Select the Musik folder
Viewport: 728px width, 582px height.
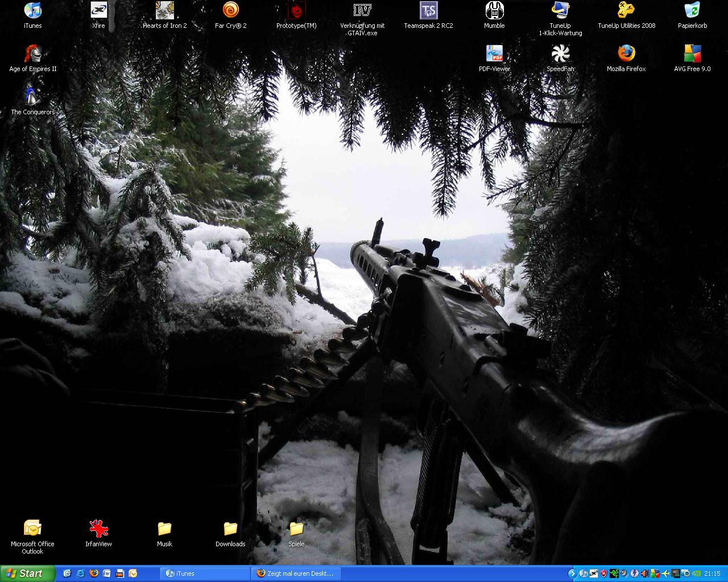[164, 534]
